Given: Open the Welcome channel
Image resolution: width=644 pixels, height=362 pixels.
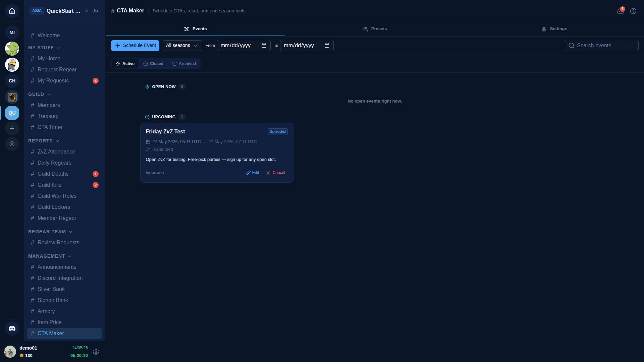Looking at the screenshot, I should pyautogui.click(x=64, y=36).
